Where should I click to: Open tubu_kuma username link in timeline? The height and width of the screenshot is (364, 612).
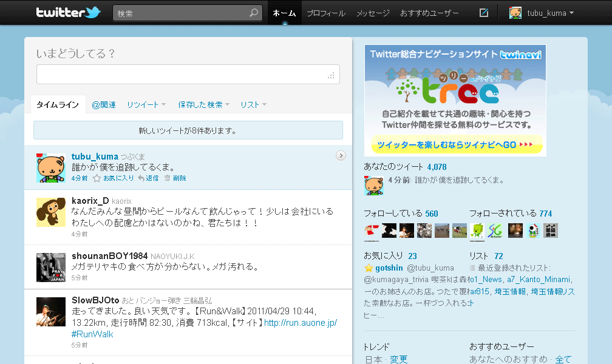coord(95,157)
